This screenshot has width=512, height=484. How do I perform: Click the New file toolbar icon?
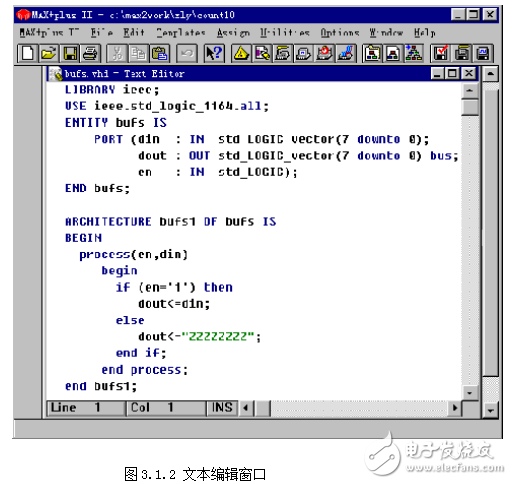(x=27, y=53)
